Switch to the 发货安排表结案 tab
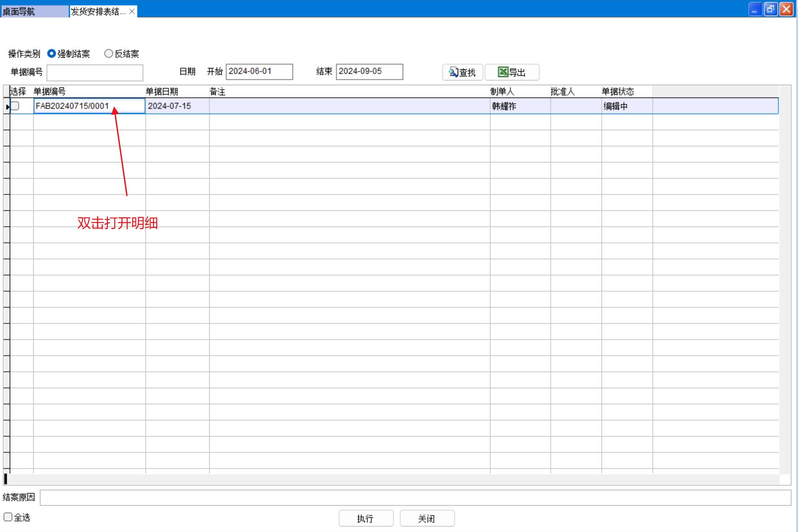This screenshot has width=798, height=532. click(98, 12)
